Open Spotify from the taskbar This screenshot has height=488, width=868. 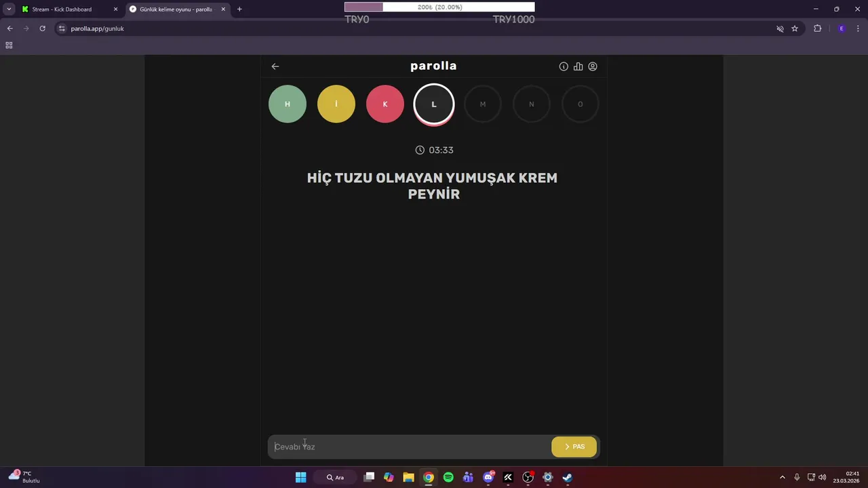pos(448,477)
